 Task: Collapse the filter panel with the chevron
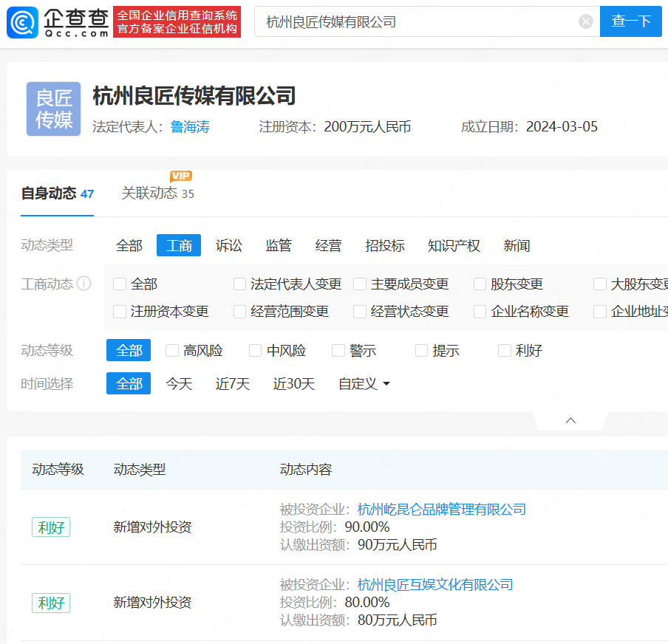point(570,419)
